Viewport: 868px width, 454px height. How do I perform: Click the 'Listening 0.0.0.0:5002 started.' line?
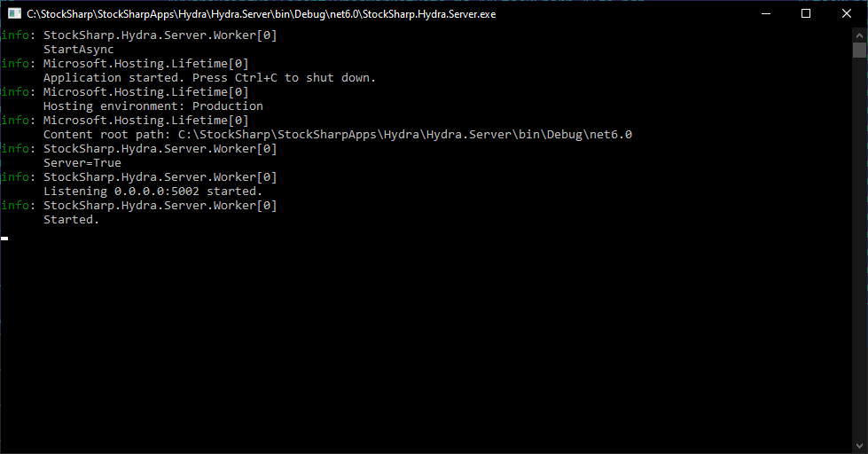coord(152,191)
